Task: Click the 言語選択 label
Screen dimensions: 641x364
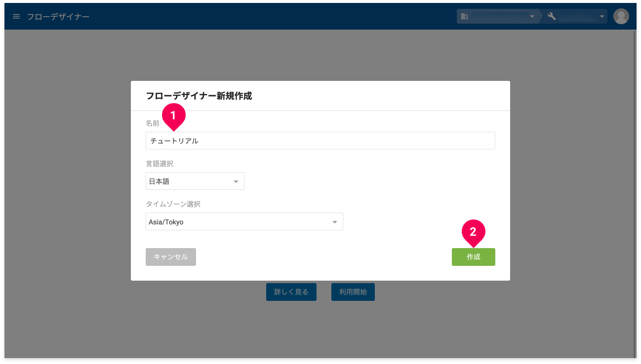Action: pyautogui.click(x=160, y=164)
